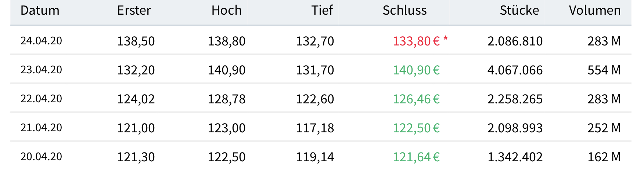Click the date 24.04.20 row

click(41, 41)
